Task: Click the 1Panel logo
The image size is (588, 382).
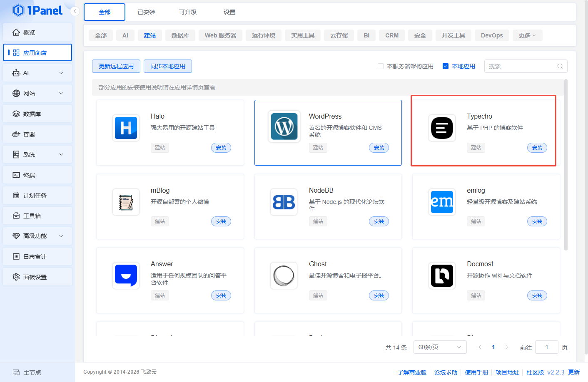Action: (x=37, y=10)
